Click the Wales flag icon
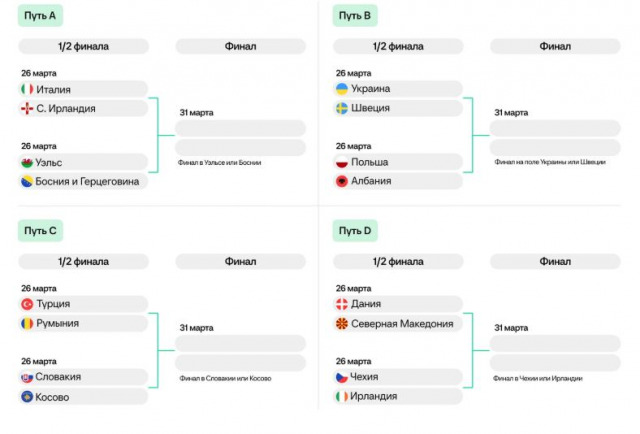The height and width of the screenshot is (434, 640). pyautogui.click(x=27, y=162)
